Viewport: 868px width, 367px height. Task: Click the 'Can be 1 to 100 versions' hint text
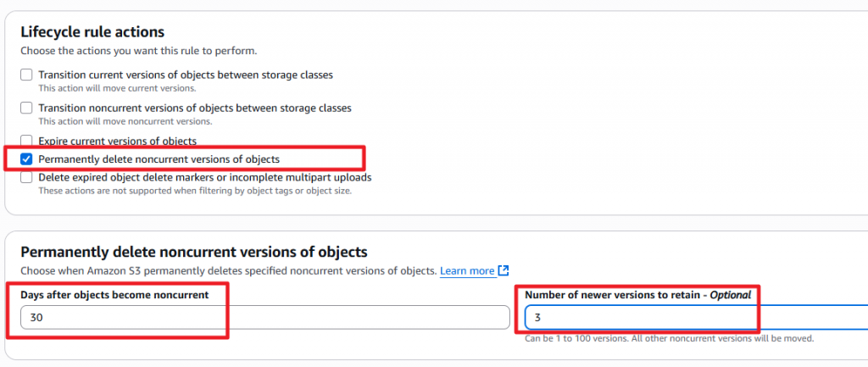(x=669, y=338)
